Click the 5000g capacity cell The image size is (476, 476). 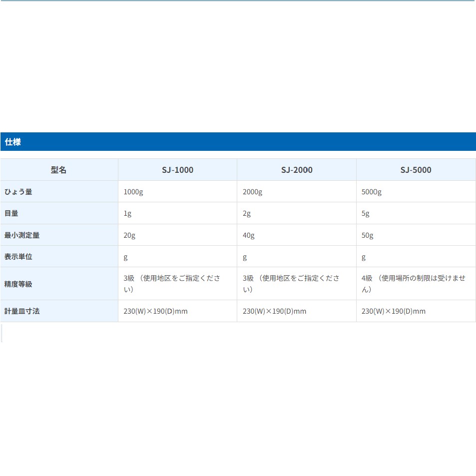click(372, 192)
